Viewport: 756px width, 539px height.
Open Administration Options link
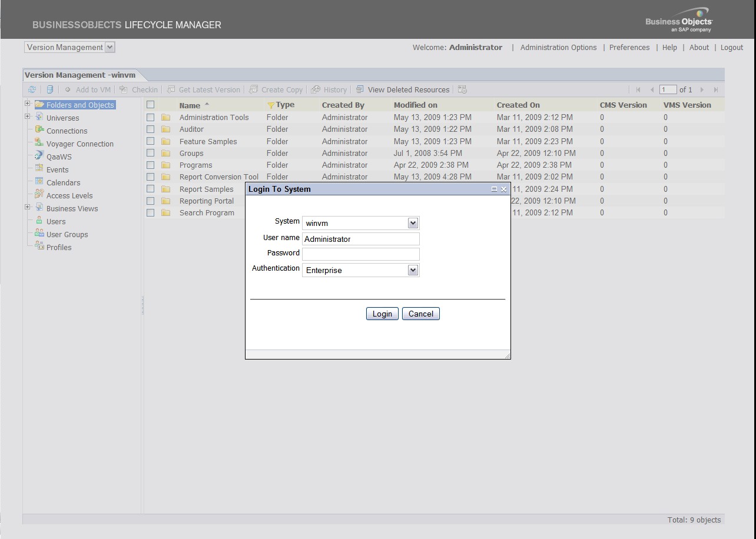pos(558,48)
